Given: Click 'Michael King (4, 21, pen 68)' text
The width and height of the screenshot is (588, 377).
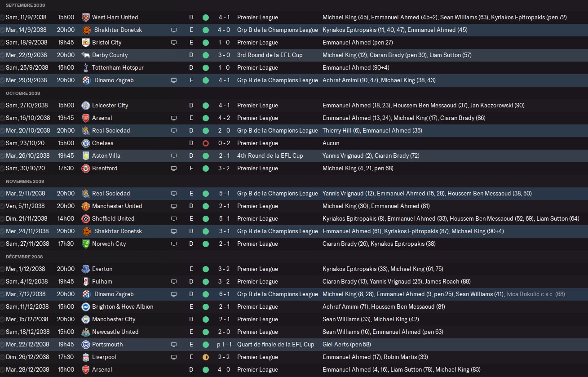Looking at the screenshot, I should coord(358,168).
